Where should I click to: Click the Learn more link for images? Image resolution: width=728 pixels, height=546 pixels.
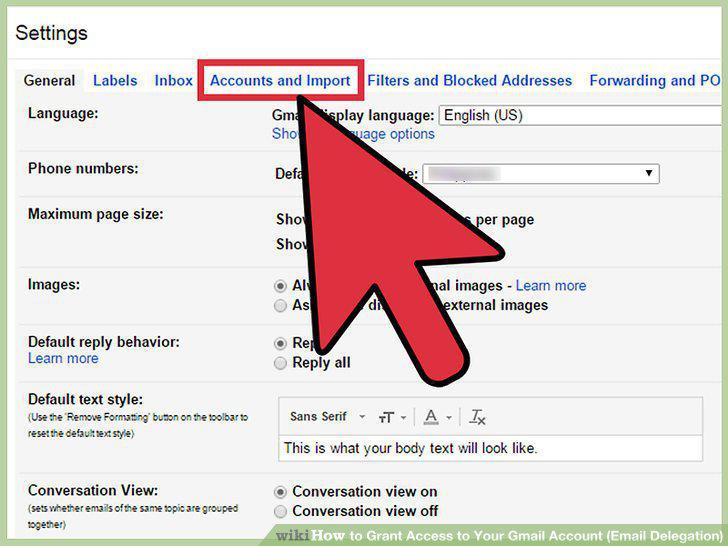click(x=551, y=286)
